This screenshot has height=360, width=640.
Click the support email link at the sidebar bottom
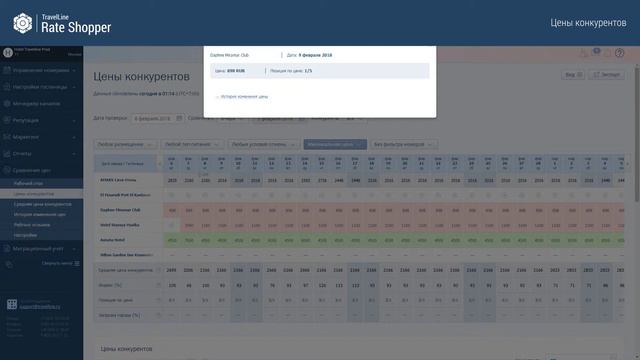pyautogui.click(x=40, y=307)
